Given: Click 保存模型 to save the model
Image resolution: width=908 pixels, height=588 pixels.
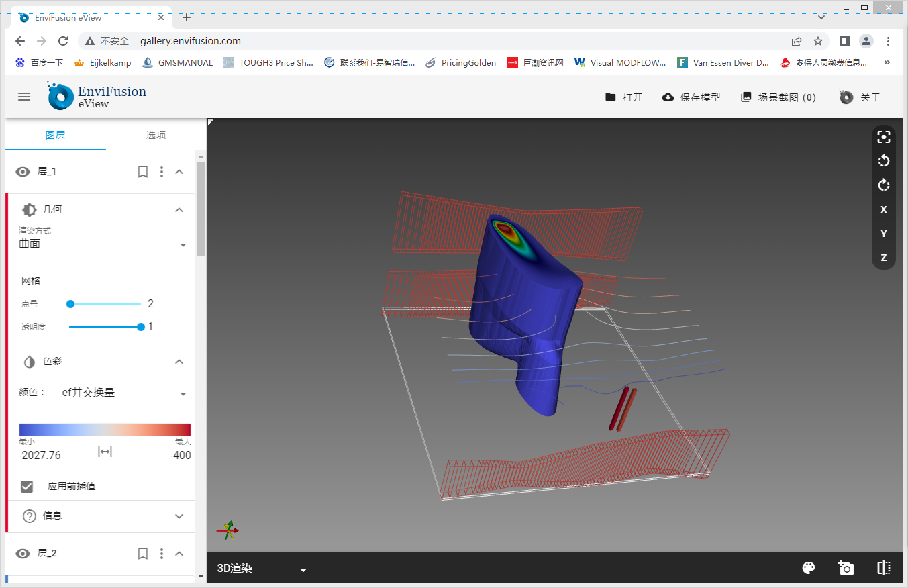Looking at the screenshot, I should pyautogui.click(x=691, y=97).
